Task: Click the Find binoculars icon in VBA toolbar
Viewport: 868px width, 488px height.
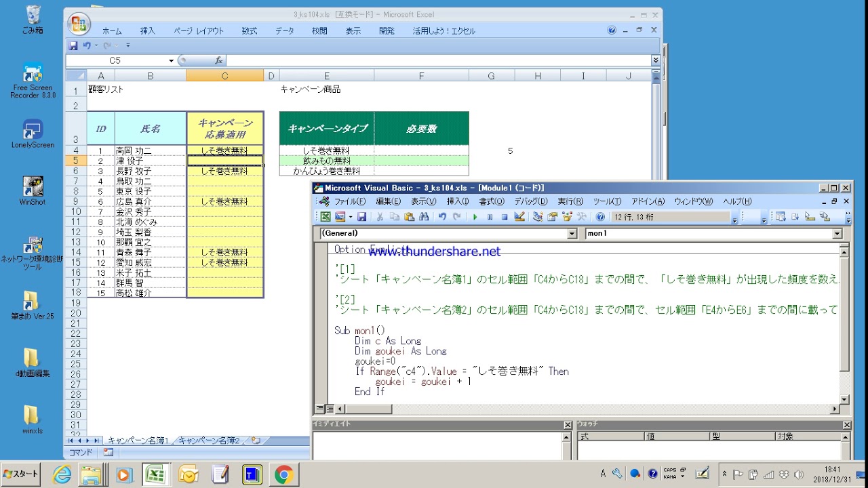Action: click(x=424, y=217)
